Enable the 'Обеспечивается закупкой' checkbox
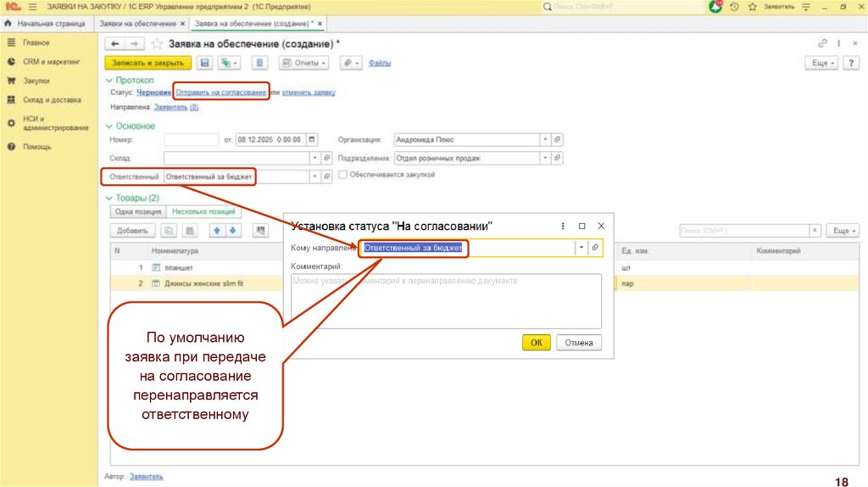Image resolution: width=868 pixels, height=487 pixels. coord(342,175)
